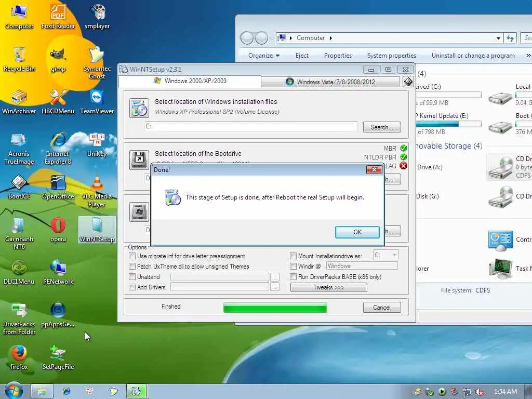Image resolution: width=532 pixels, height=399 pixels.
Task: Open Cai nhanh NT6 icon
Action: click(x=19, y=233)
